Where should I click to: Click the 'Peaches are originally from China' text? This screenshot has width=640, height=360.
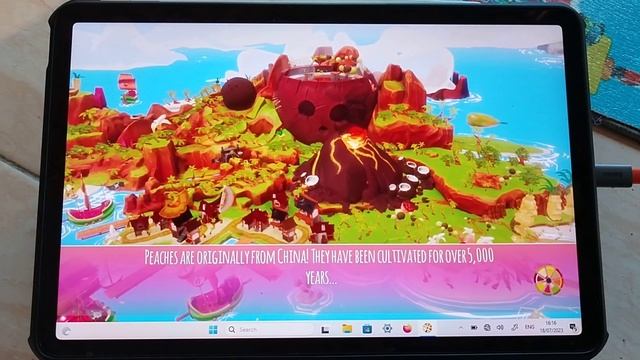coord(227,258)
